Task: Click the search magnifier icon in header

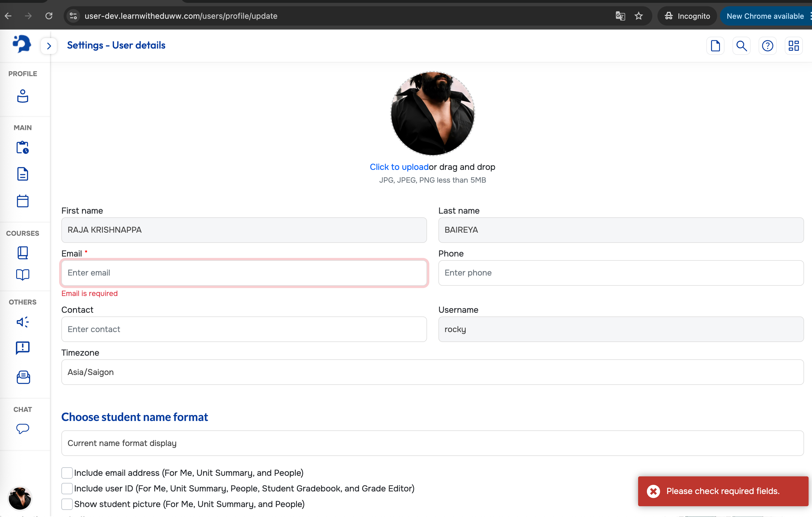Action: [x=741, y=45]
